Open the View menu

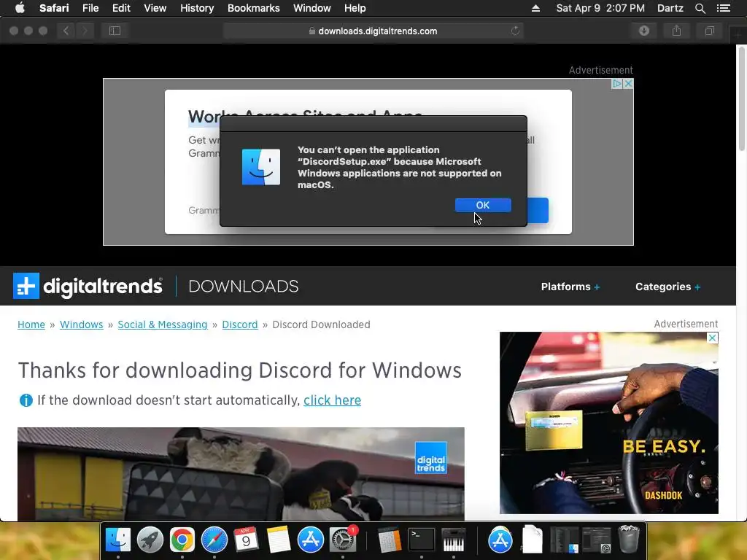[155, 8]
